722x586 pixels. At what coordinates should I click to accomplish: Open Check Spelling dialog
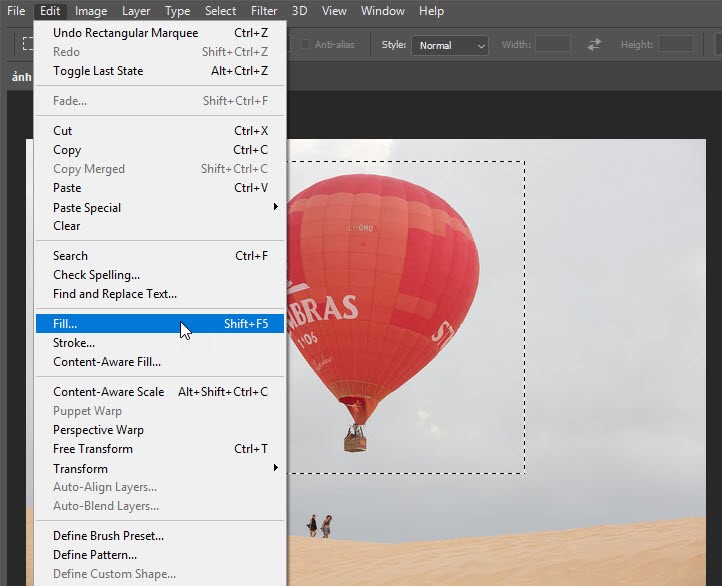160,275
